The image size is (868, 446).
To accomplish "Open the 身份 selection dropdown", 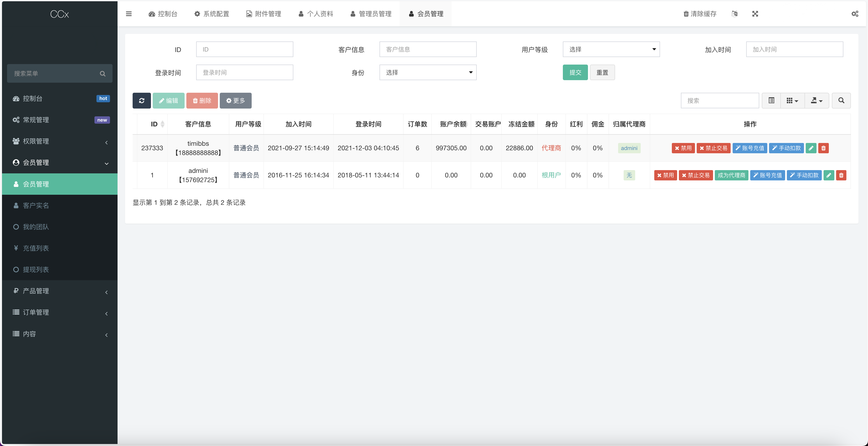I will click(x=428, y=72).
